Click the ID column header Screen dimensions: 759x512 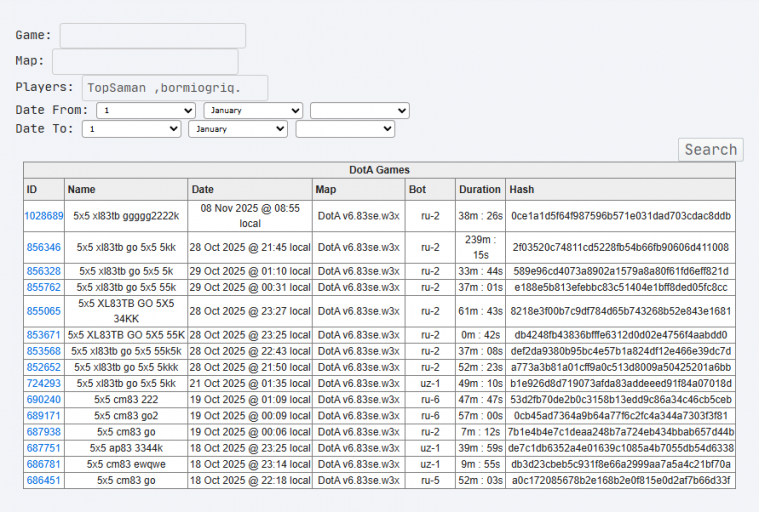pos(44,189)
